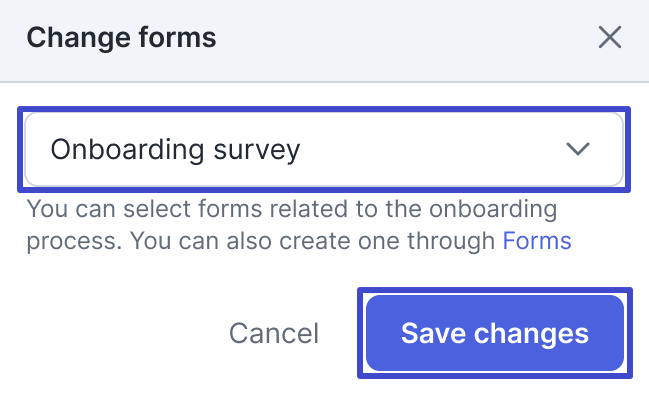The height and width of the screenshot is (402, 649).
Task: Open Forms to create a new form
Action: (x=537, y=241)
